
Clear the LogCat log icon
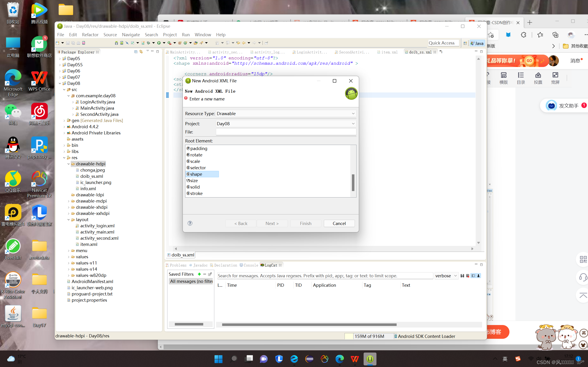pos(467,276)
